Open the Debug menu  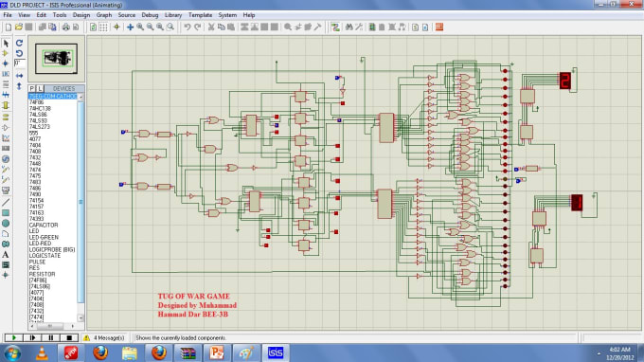tap(150, 15)
